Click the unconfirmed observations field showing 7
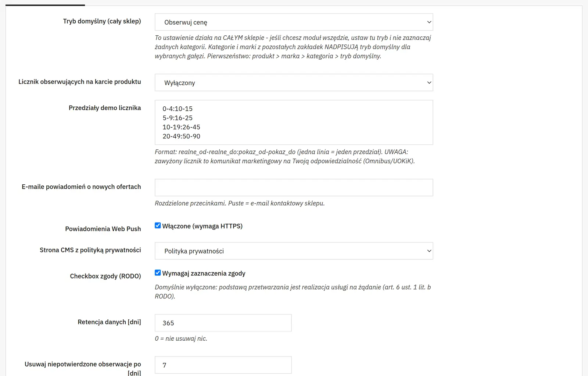 coord(223,365)
